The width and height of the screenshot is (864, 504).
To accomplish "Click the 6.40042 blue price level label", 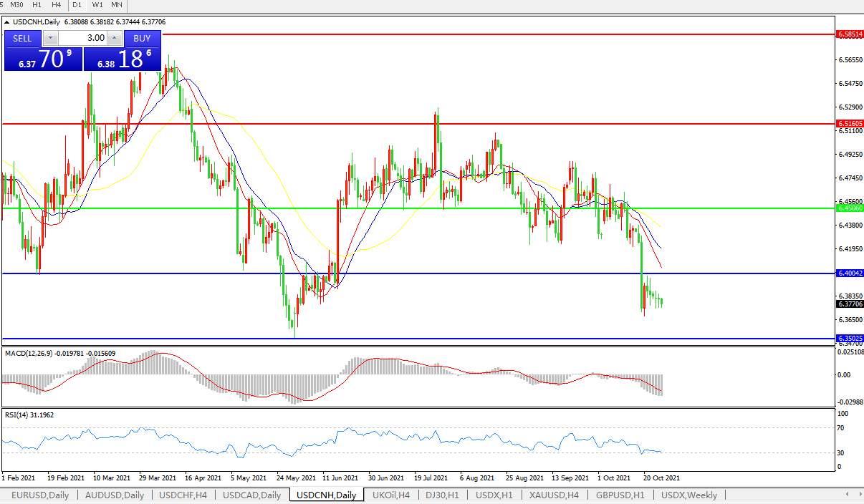I will tap(850, 273).
